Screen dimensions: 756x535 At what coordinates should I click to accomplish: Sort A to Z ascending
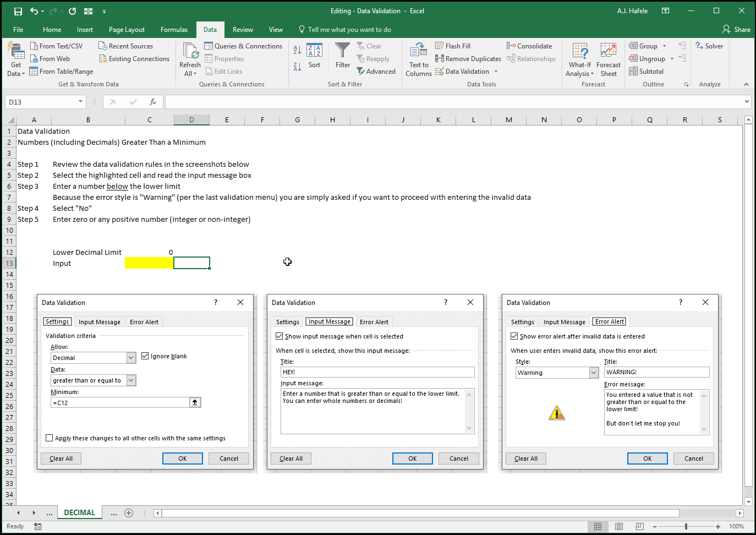point(297,50)
